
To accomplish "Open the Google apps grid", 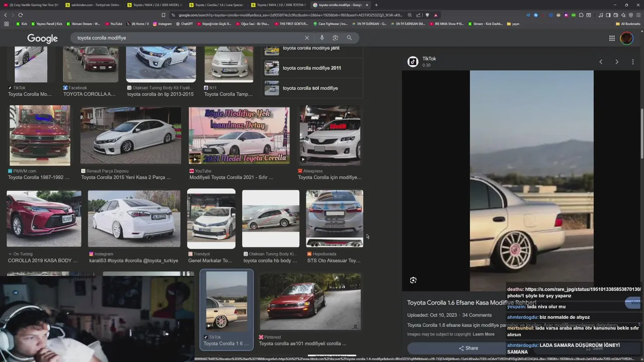I will tap(612, 38).
